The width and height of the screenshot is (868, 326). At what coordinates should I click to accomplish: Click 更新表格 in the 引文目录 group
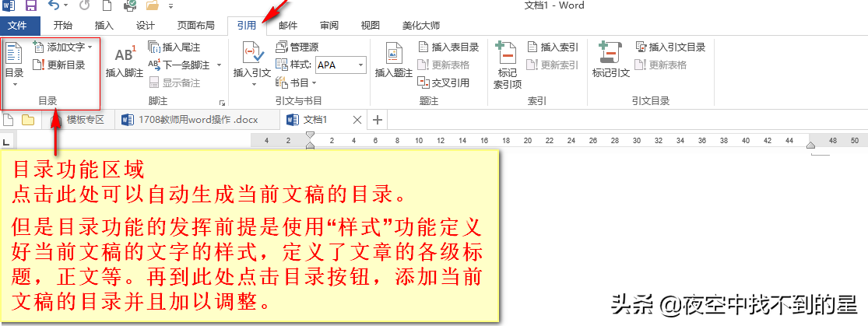[x=662, y=65]
